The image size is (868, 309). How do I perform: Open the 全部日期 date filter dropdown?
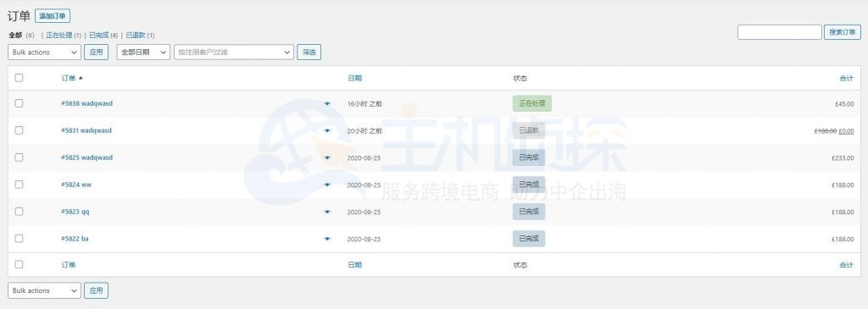coord(143,52)
